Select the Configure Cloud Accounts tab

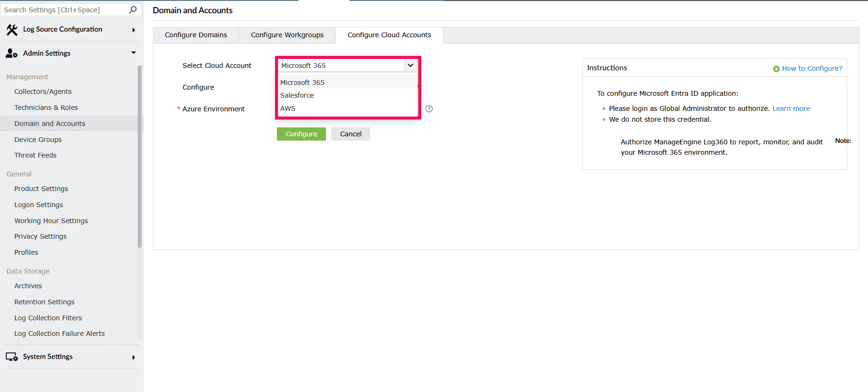[x=389, y=35]
